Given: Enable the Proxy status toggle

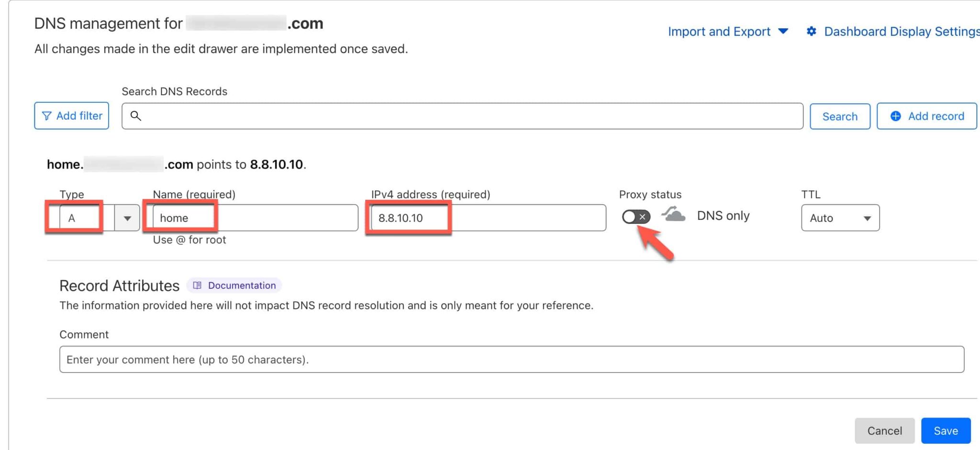Looking at the screenshot, I should tap(636, 217).
